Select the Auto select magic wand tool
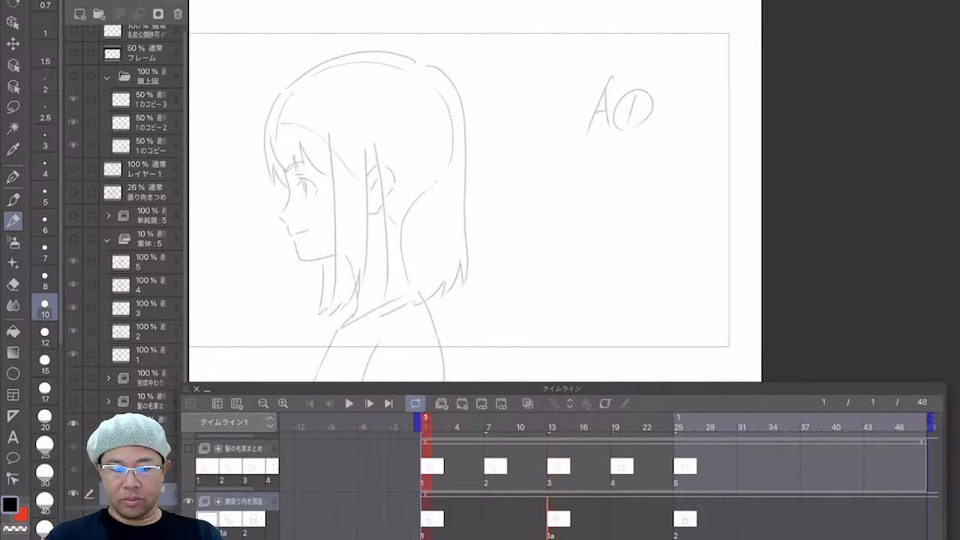This screenshot has width=960, height=540. coord(13,127)
